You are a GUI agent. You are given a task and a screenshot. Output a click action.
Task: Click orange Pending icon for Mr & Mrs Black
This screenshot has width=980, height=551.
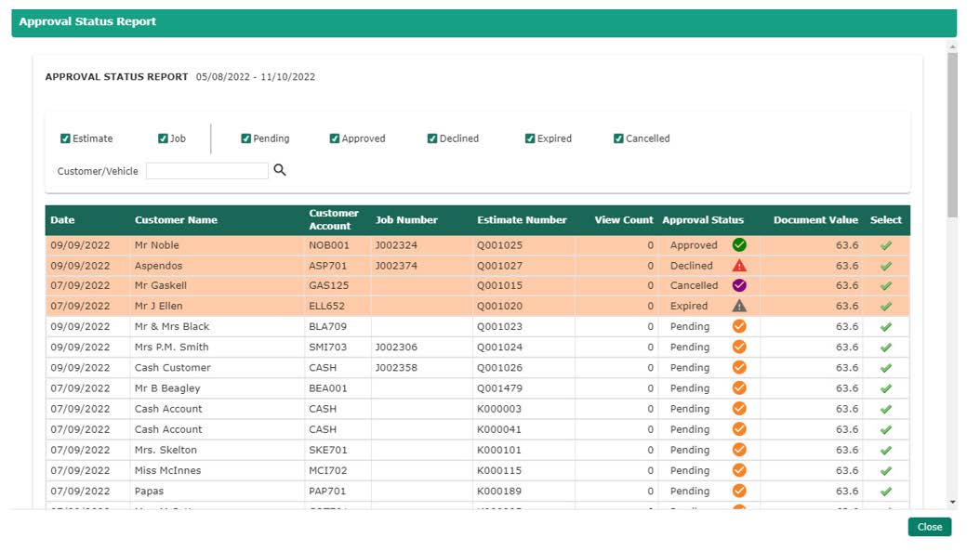739,326
